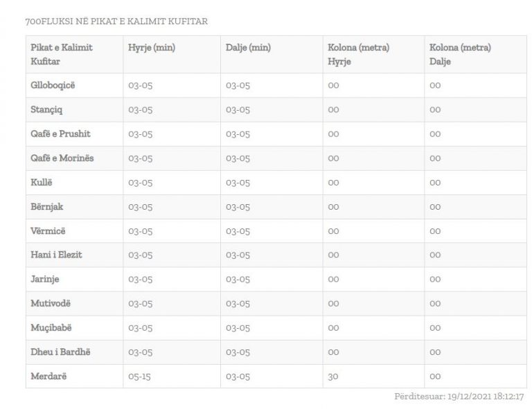Click the Dalje (min) column header
This screenshot has width=532, height=409.
coord(249,48)
